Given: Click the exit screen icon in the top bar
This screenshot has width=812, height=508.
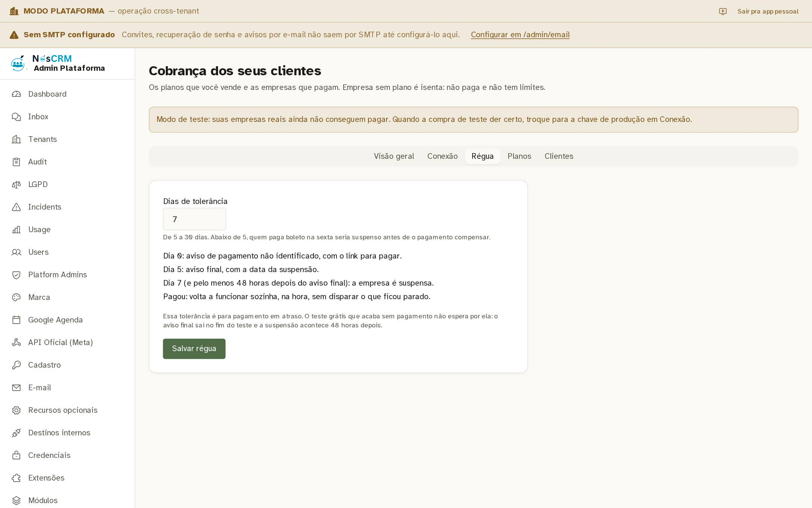Looking at the screenshot, I should [723, 11].
